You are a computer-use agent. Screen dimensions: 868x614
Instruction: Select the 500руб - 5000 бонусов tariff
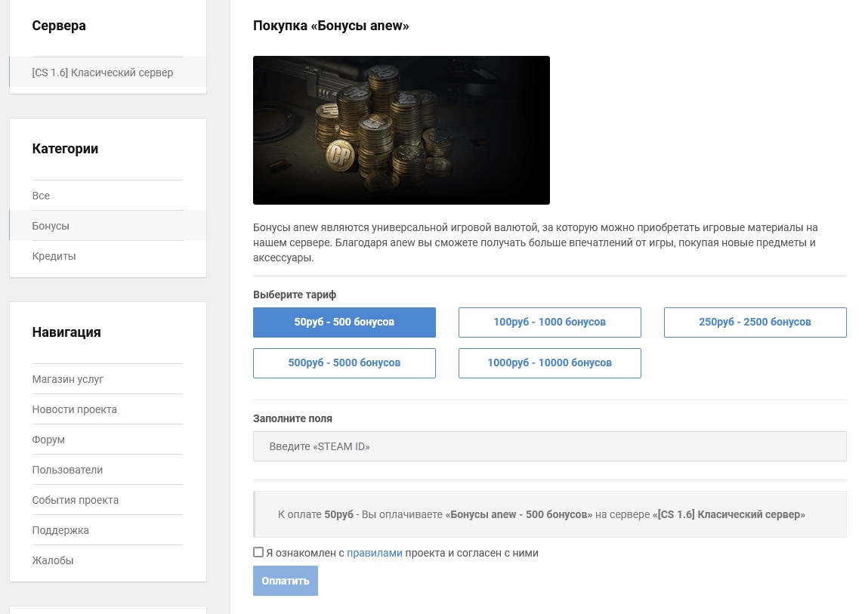[344, 363]
